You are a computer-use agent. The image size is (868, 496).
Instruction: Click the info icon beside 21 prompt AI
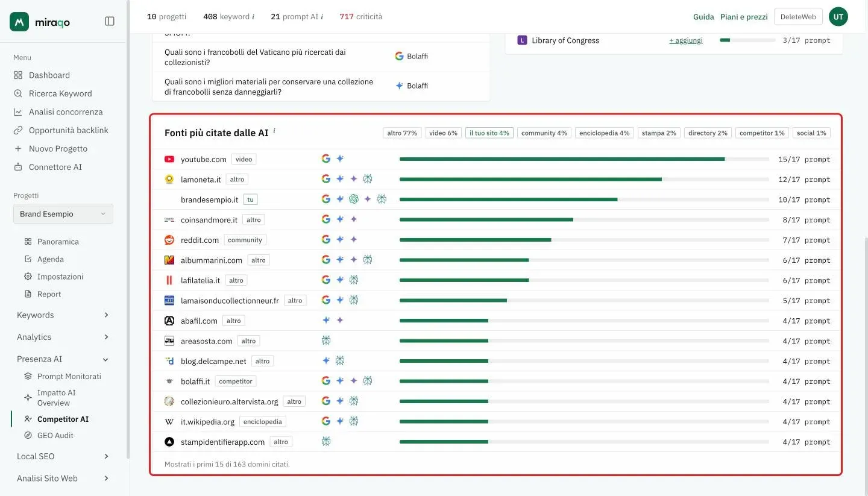(322, 17)
